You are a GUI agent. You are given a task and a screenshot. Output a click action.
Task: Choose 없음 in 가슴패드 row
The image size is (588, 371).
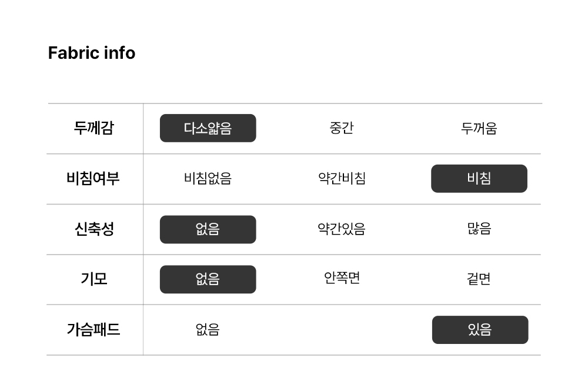click(x=208, y=329)
